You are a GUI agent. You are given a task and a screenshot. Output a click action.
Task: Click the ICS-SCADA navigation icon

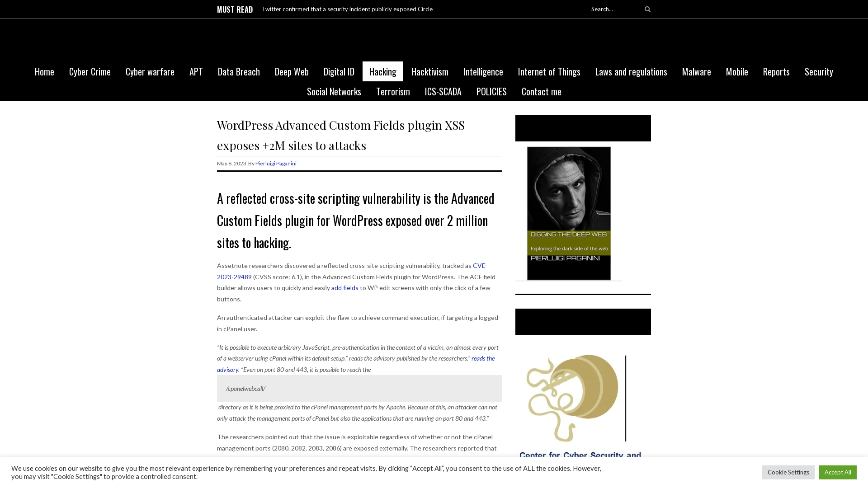coord(443,91)
